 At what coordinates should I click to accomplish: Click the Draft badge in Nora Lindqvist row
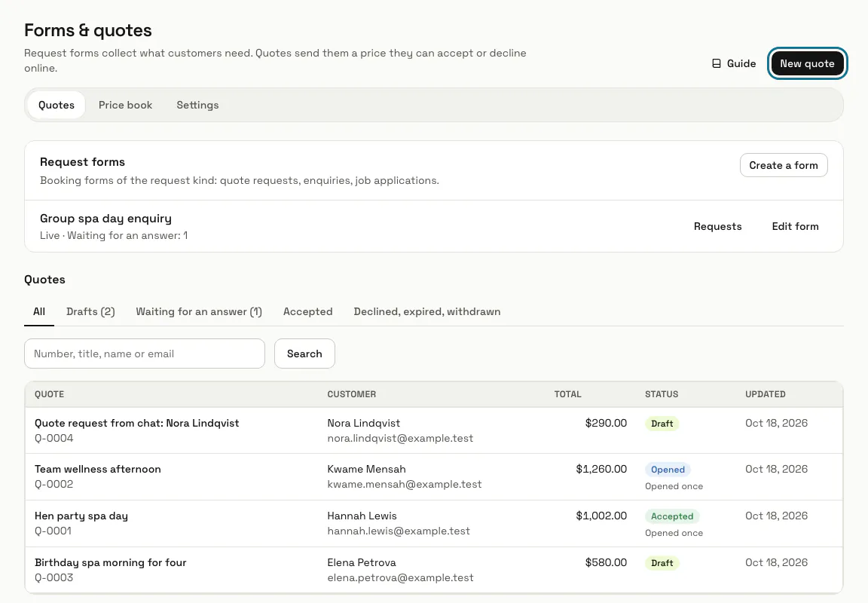pos(662,424)
